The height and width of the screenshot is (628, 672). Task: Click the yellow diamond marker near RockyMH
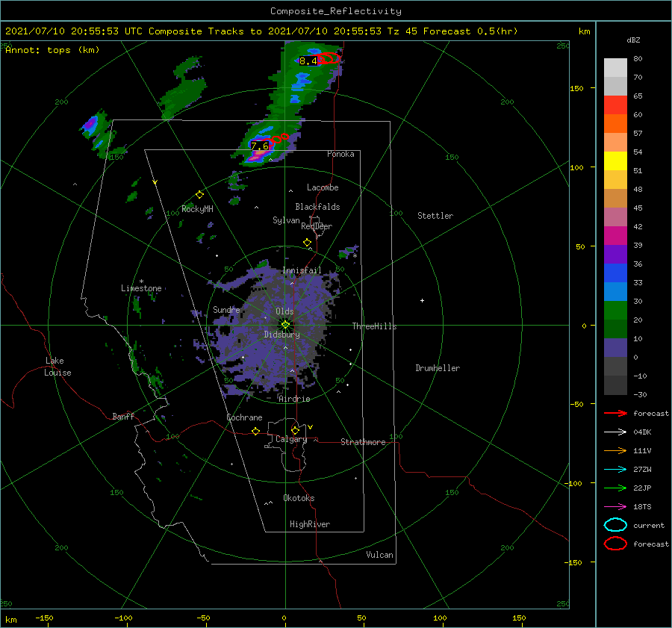point(199,195)
